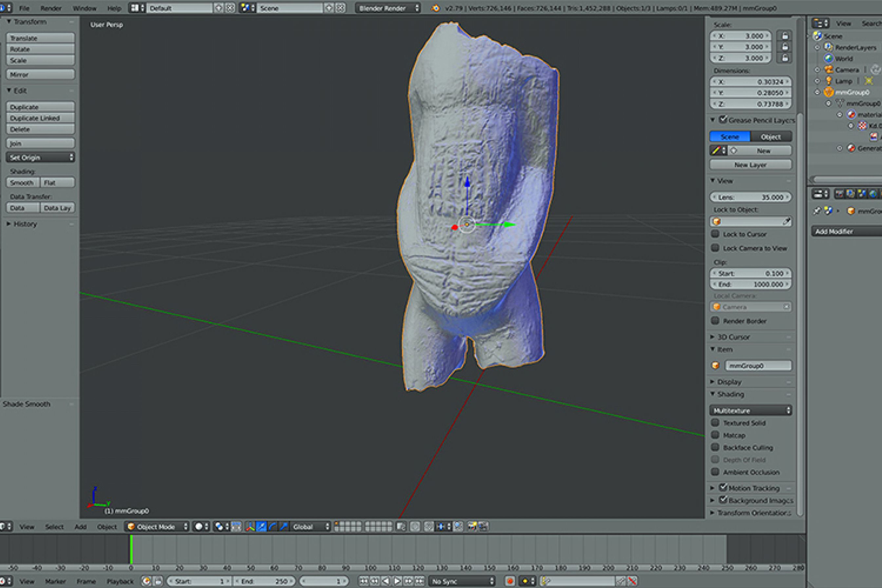Select the translate manipulator arrow icon
Screen dimensions: 882x588
261,527
